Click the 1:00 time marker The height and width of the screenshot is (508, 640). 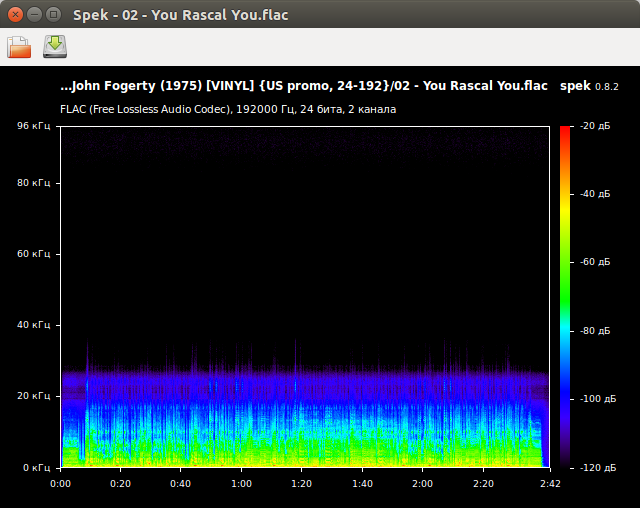click(x=241, y=483)
